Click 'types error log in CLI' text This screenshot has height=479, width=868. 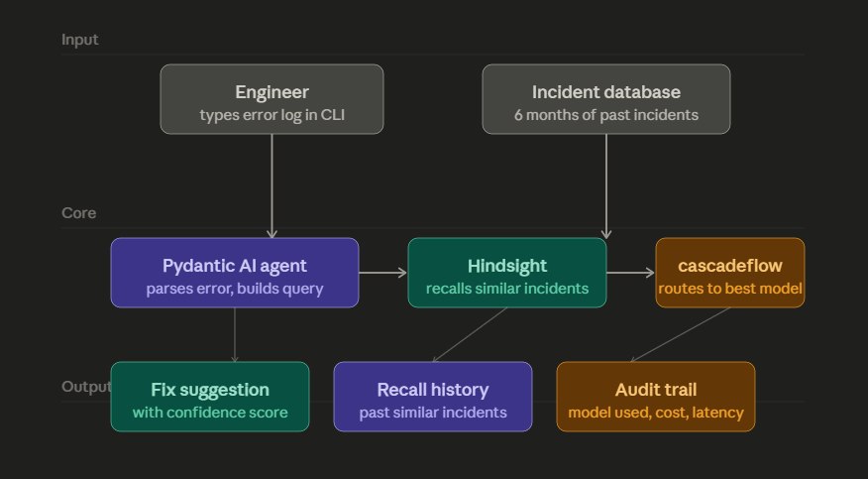coord(271,115)
